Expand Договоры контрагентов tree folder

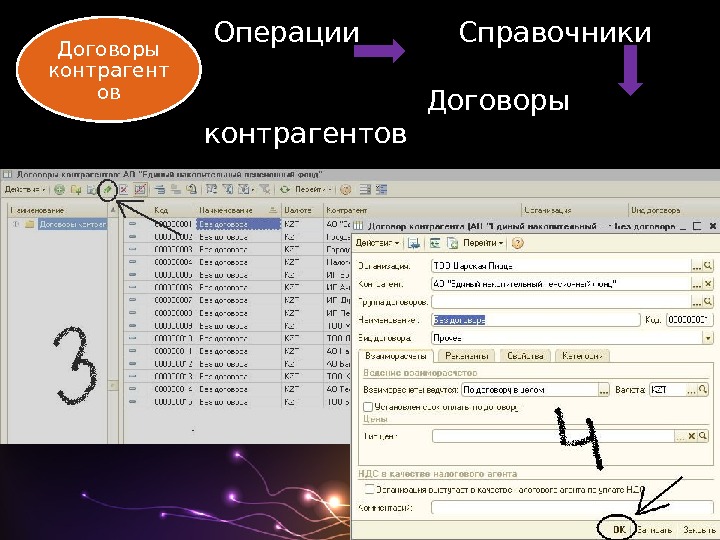click(x=16, y=224)
